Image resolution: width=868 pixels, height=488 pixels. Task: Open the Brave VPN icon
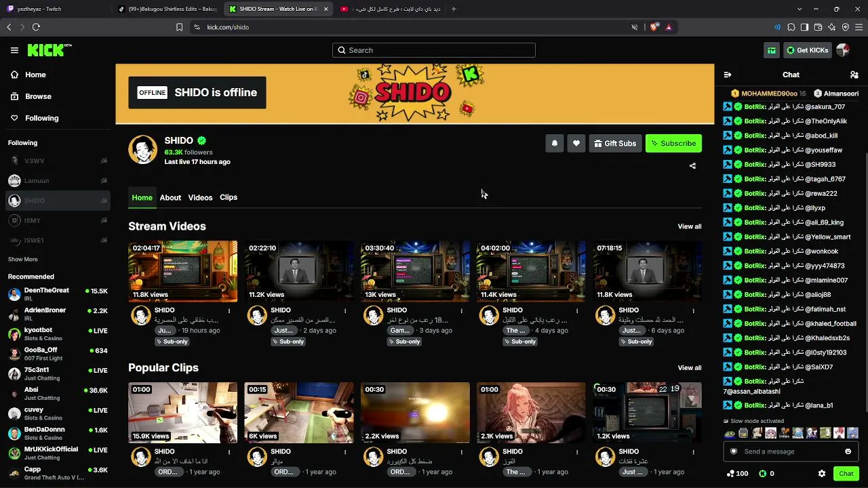coord(845,27)
